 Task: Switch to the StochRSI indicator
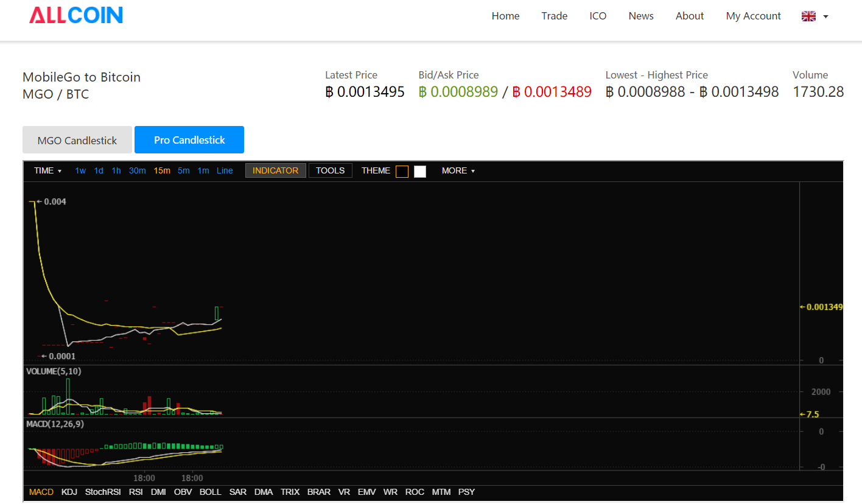pos(103,492)
